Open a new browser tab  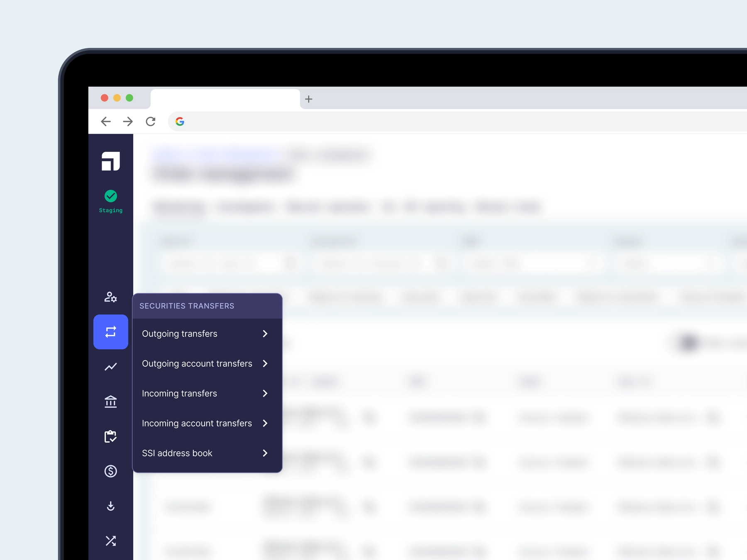pyautogui.click(x=309, y=99)
